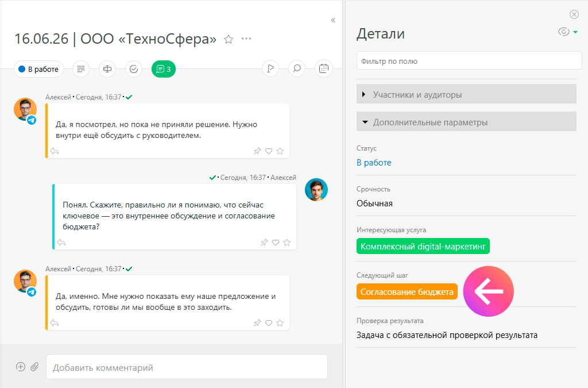Collapse the task panel with double chevron

[333, 20]
